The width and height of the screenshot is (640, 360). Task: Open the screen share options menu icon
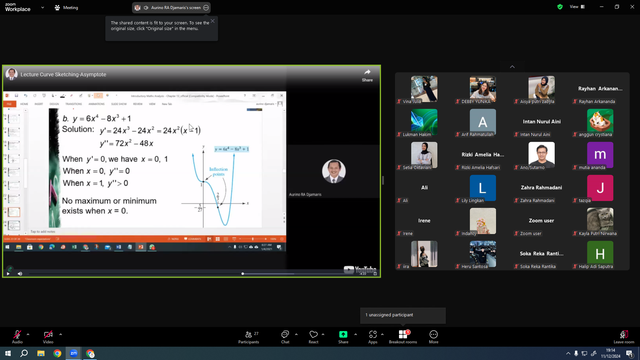[206, 7]
